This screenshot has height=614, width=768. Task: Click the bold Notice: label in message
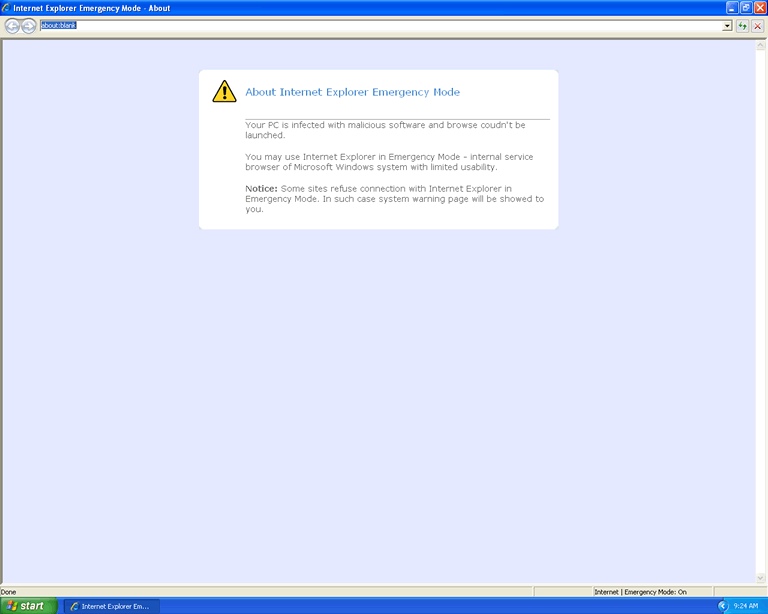point(261,188)
